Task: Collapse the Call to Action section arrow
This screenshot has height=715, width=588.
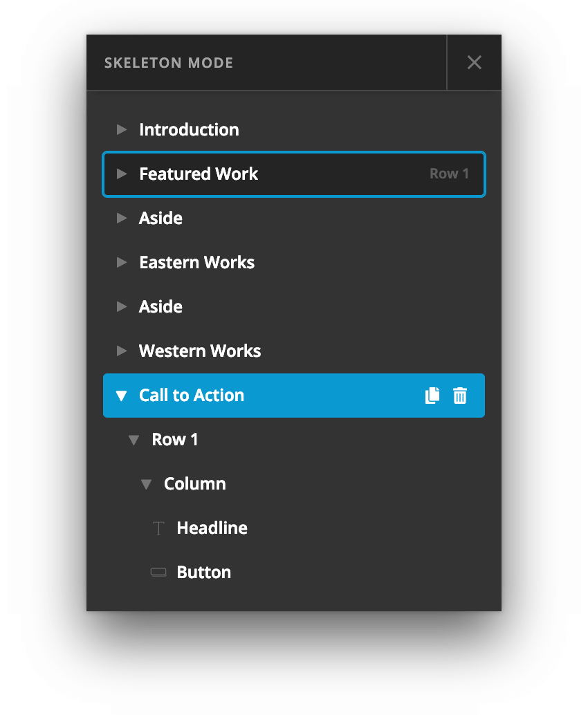Action: [122, 396]
